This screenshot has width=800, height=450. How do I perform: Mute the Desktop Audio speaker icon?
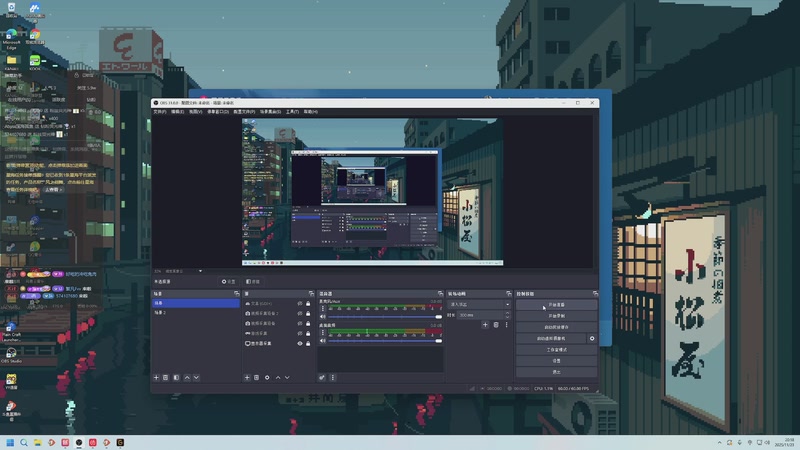322,341
